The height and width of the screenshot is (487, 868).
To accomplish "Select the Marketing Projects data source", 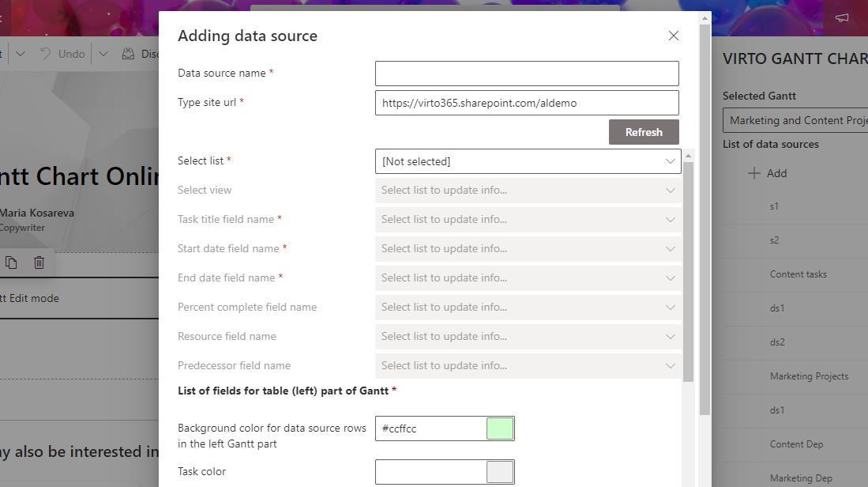I will coord(810,376).
